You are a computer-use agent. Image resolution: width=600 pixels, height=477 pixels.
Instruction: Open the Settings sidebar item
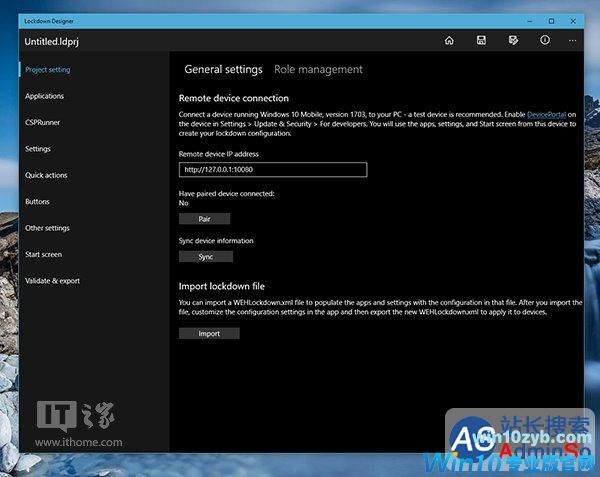point(38,149)
